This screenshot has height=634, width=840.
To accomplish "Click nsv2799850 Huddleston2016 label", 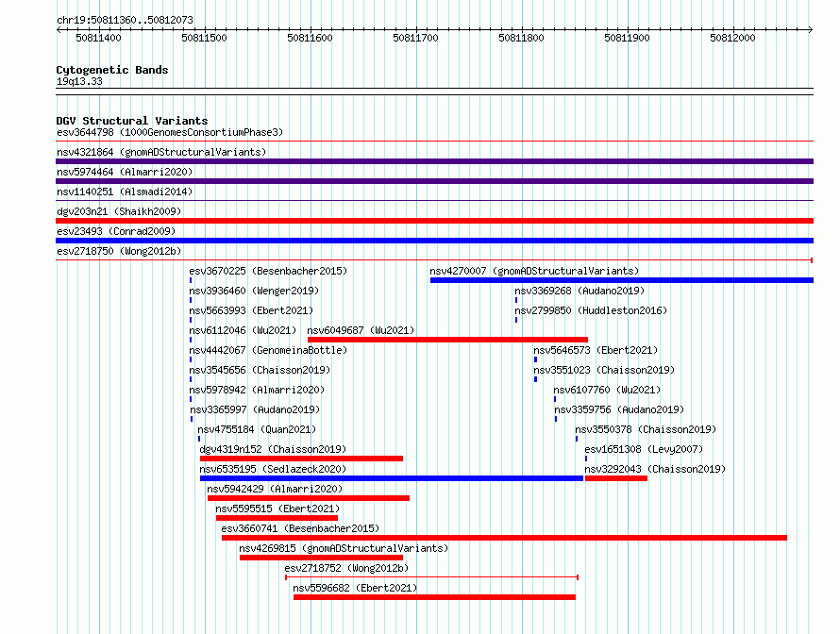I will 590,310.
